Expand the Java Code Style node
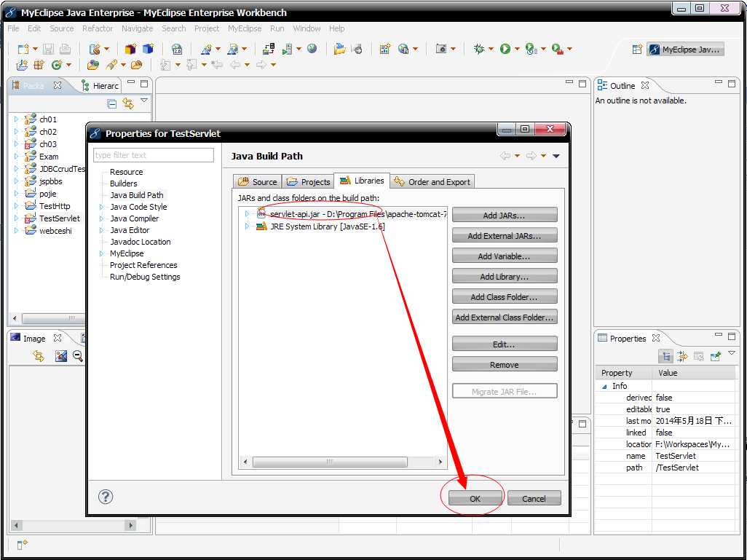 click(x=101, y=207)
